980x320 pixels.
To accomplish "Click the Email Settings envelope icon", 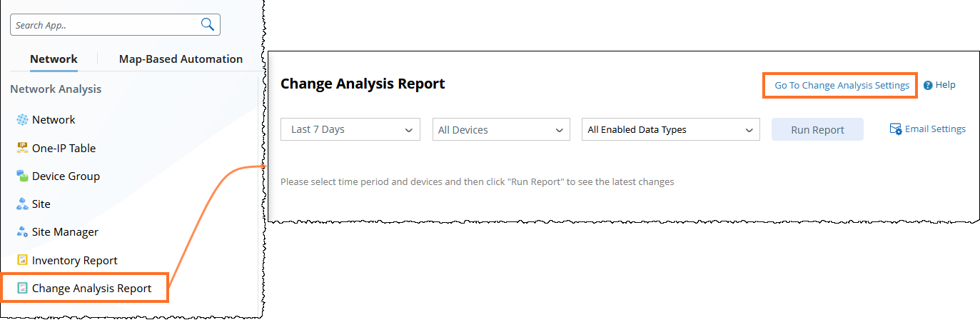I will click(896, 129).
